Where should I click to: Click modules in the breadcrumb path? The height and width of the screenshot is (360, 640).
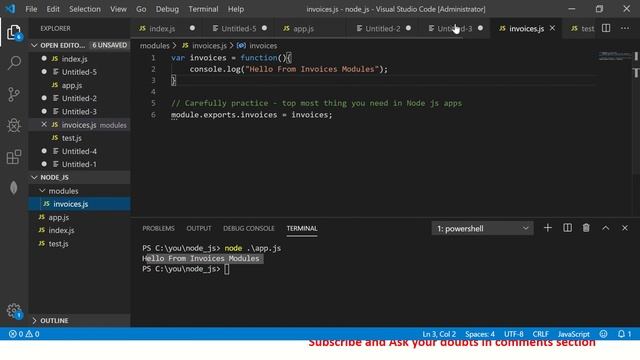[x=154, y=46]
